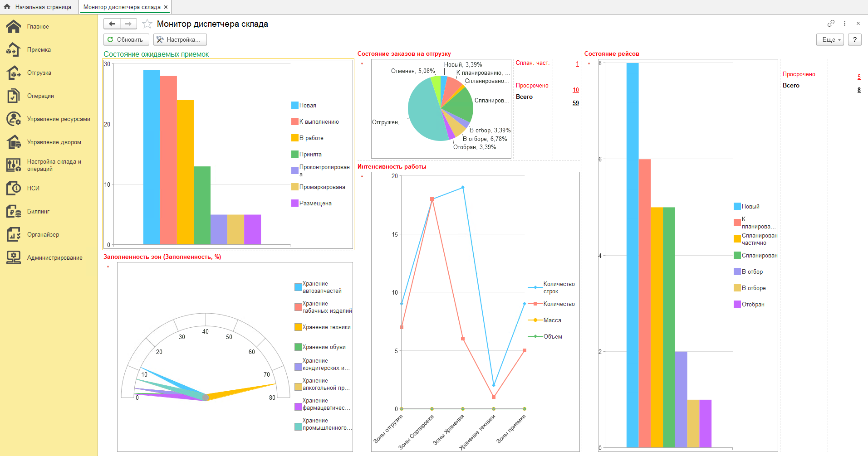The image size is (868, 456).
Task: Add page to favorites with star icon
Action: pos(147,24)
